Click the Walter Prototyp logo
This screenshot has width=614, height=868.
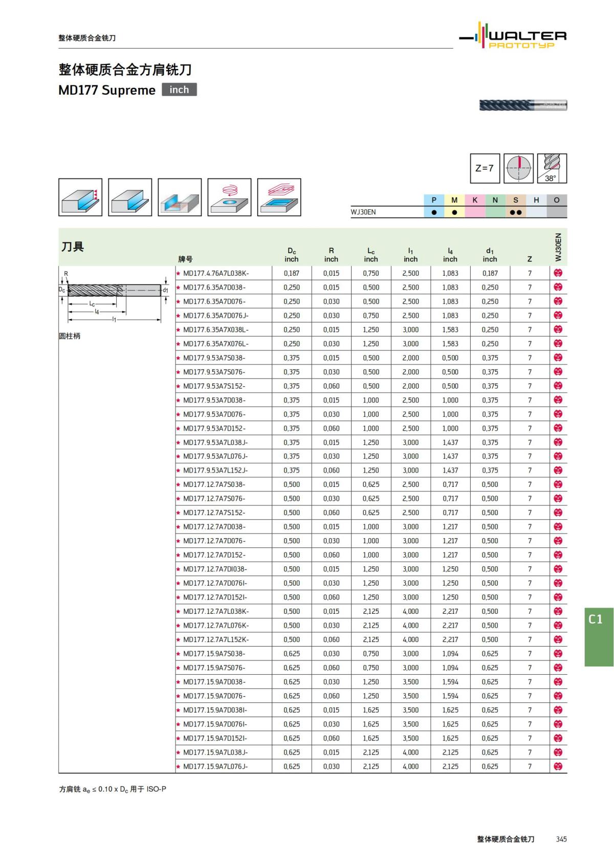pos(513,35)
